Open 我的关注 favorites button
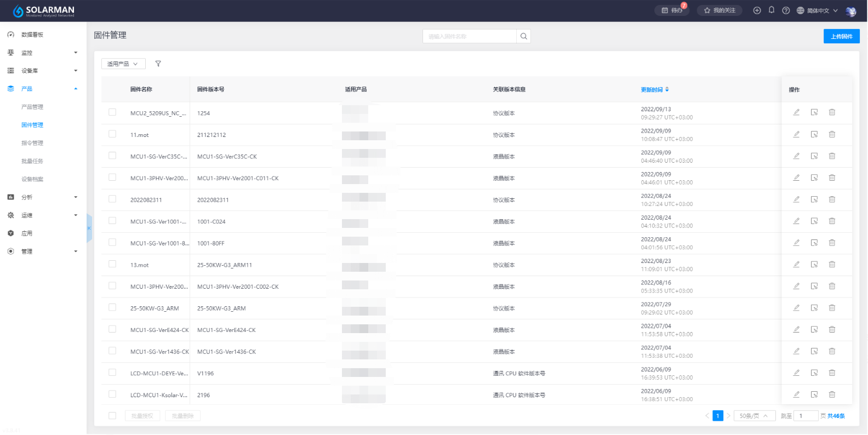Screen dimensions: 868x435 (x=719, y=10)
